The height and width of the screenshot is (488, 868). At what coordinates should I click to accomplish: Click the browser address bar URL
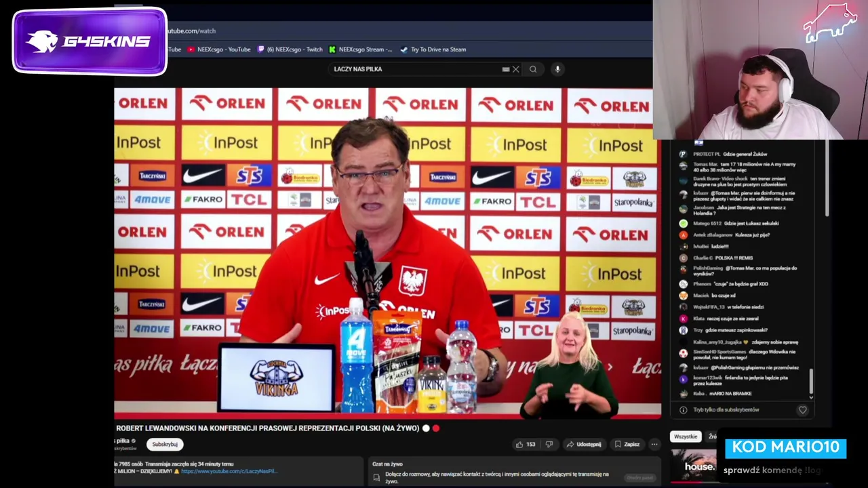tap(192, 30)
